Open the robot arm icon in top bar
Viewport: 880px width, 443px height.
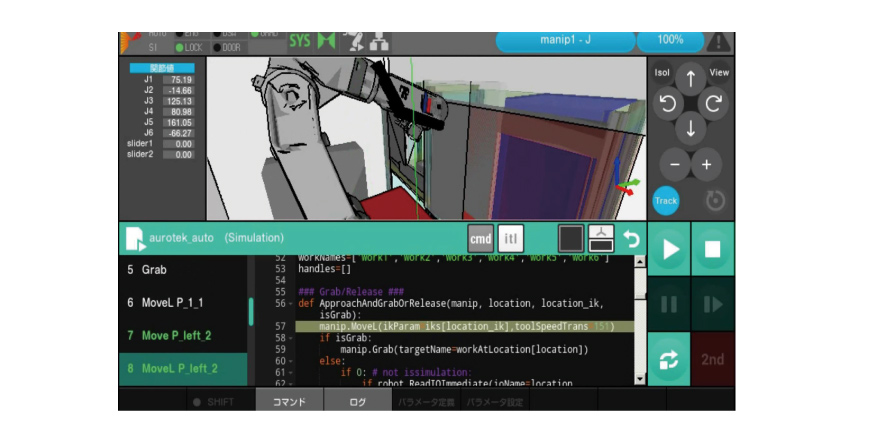tap(354, 42)
